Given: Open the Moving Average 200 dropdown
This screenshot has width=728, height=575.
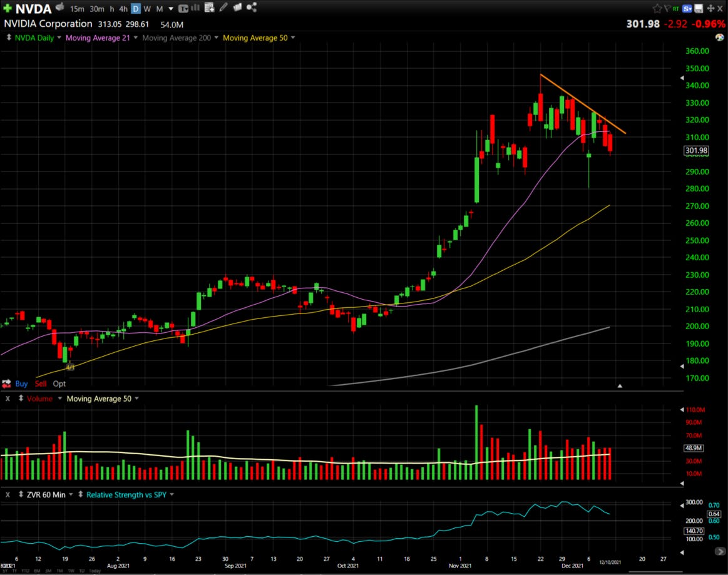Looking at the screenshot, I should pos(217,38).
